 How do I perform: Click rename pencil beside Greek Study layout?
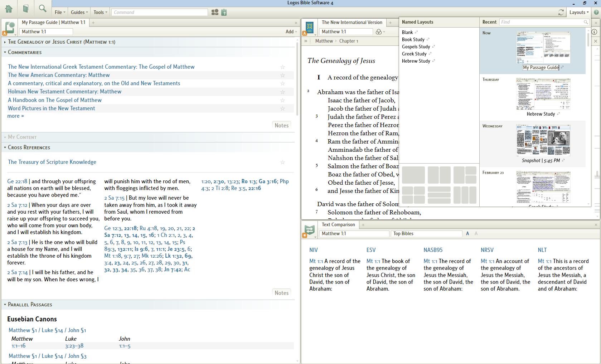click(x=430, y=54)
